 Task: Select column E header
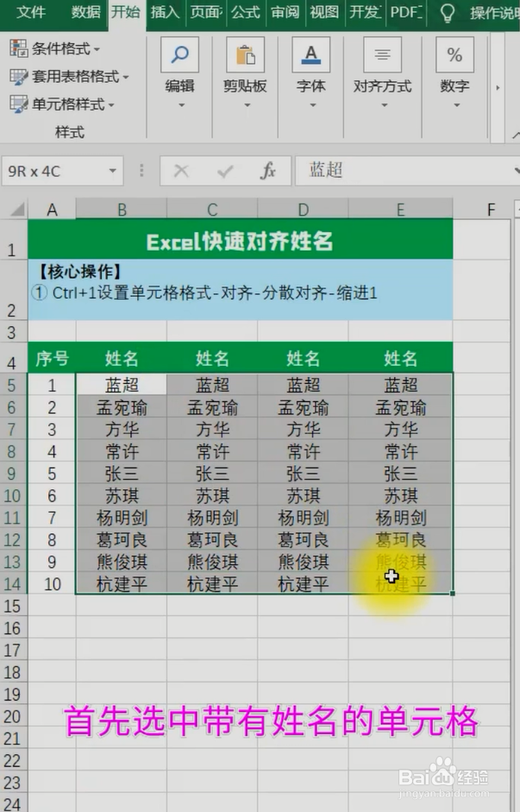(400, 209)
